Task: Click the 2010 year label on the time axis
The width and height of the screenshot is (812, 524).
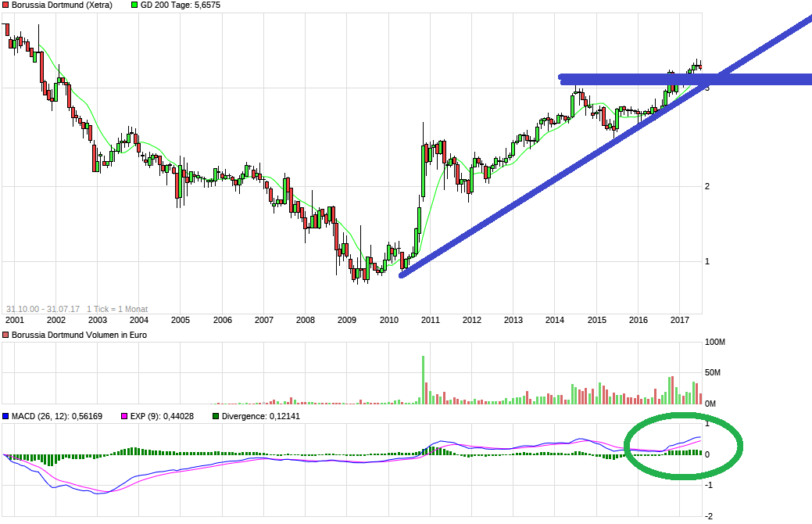Action: pyautogui.click(x=389, y=321)
